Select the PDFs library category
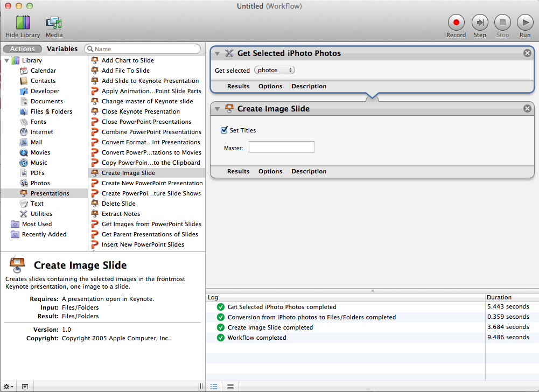 point(38,173)
